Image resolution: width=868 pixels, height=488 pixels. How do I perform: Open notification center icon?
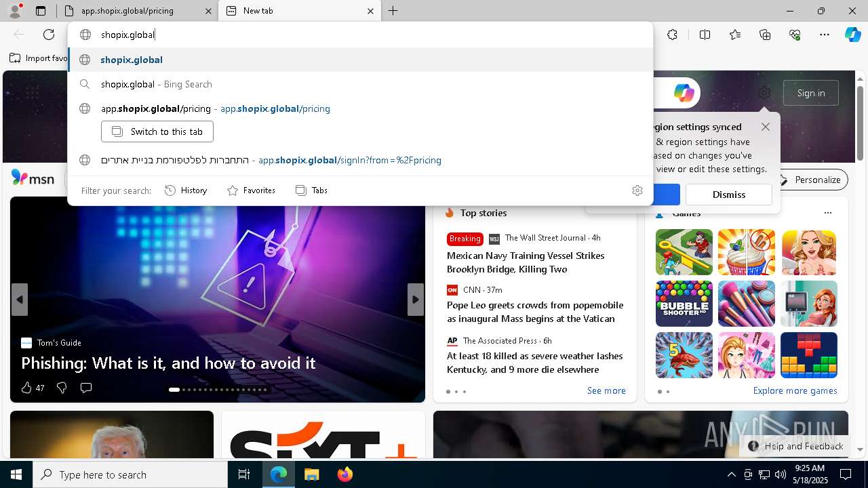click(x=846, y=474)
